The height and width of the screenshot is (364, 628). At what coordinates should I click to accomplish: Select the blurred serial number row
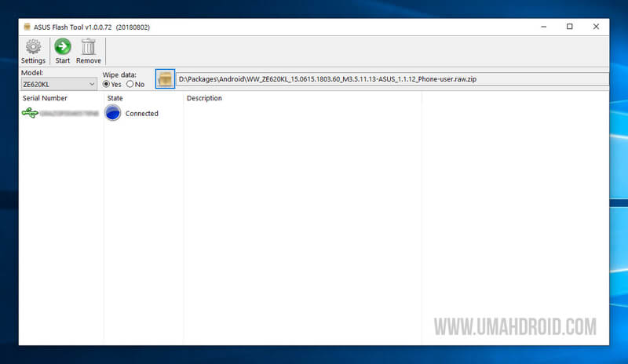point(69,113)
